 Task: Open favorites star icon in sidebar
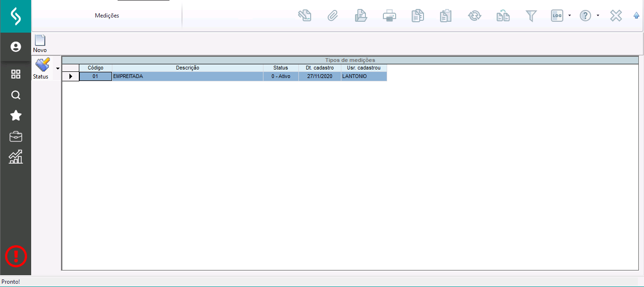click(x=16, y=115)
